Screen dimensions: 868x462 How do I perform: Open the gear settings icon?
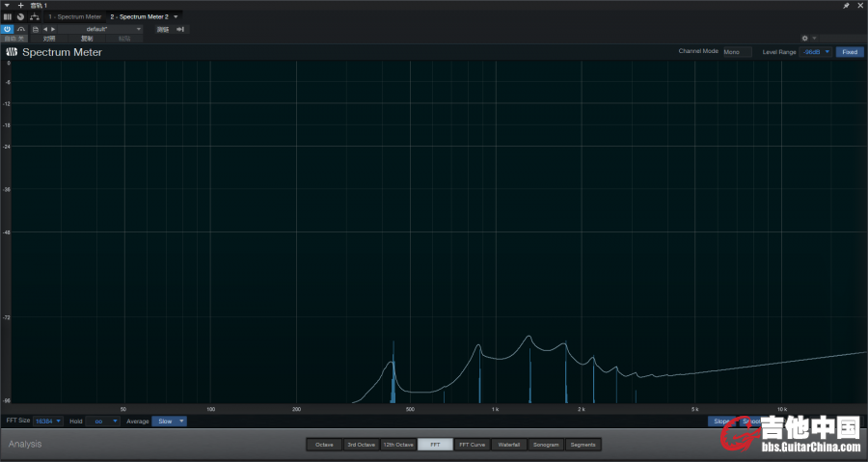(805, 39)
